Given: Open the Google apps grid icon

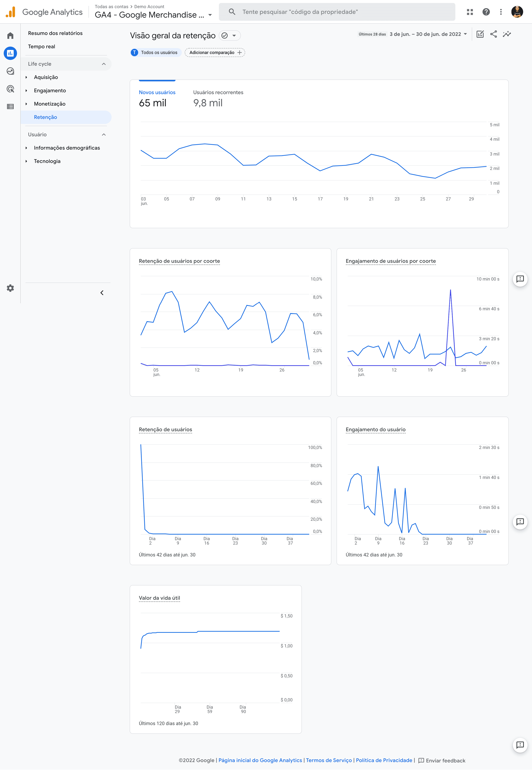Looking at the screenshot, I should [x=470, y=12].
